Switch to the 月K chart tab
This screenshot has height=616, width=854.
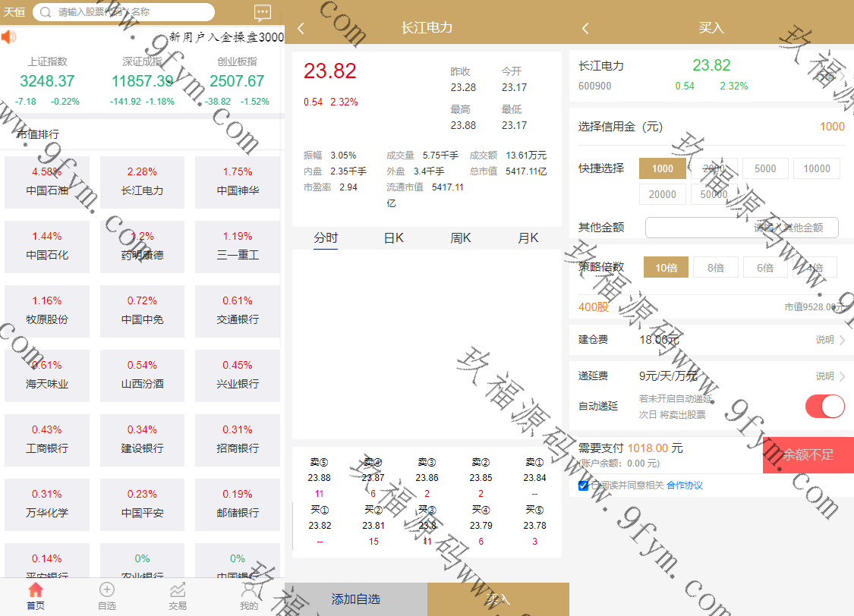528,238
